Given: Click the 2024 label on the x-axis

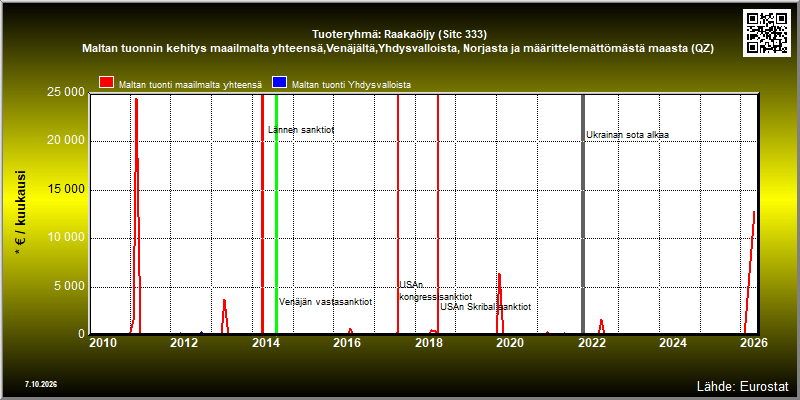Looking at the screenshot, I should pos(673,343).
